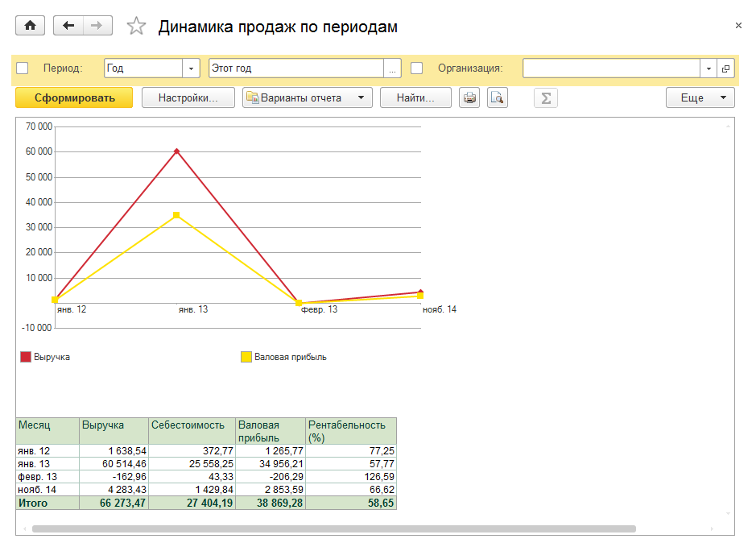Open print preview with magnifier icon
The image size is (756, 547).
point(498,98)
